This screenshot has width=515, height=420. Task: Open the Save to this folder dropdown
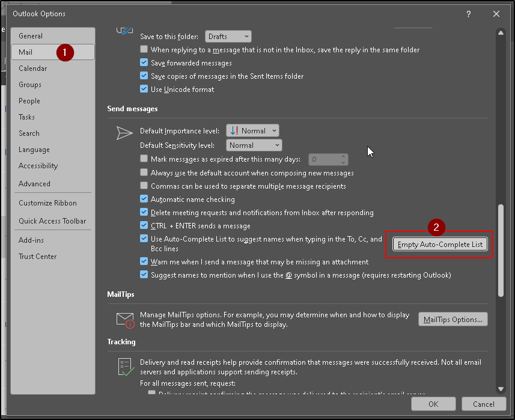pos(228,37)
